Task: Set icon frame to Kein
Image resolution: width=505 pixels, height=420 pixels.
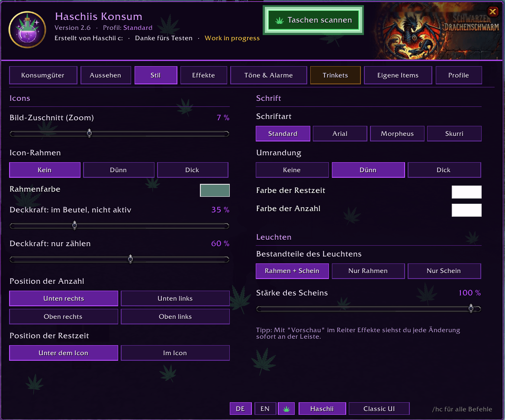Action: click(45, 170)
